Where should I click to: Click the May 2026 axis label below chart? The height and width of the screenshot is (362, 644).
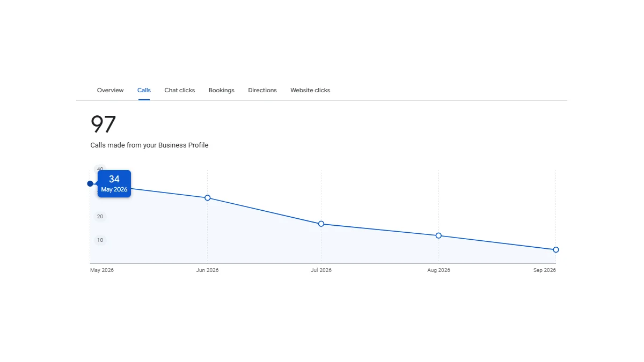click(102, 270)
